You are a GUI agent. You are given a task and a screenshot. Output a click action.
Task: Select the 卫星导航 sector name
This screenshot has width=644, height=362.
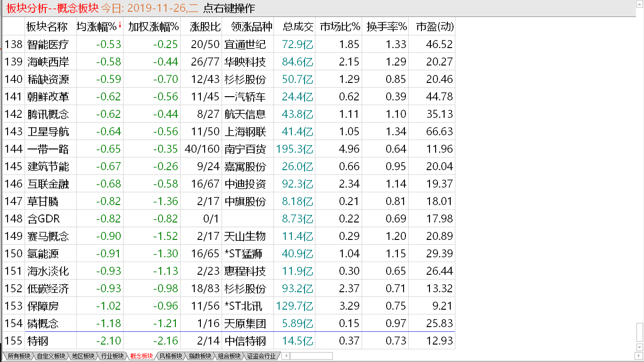(48, 132)
